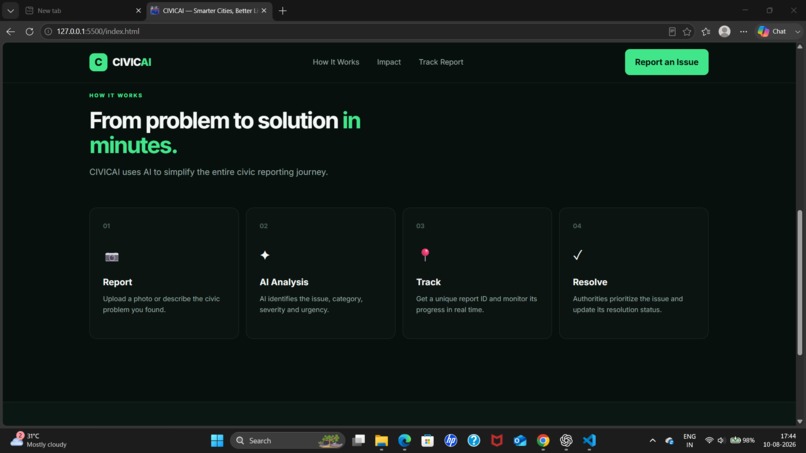The width and height of the screenshot is (806, 453).
Task: Click the HOW IT WORKS section label
Action: (116, 96)
